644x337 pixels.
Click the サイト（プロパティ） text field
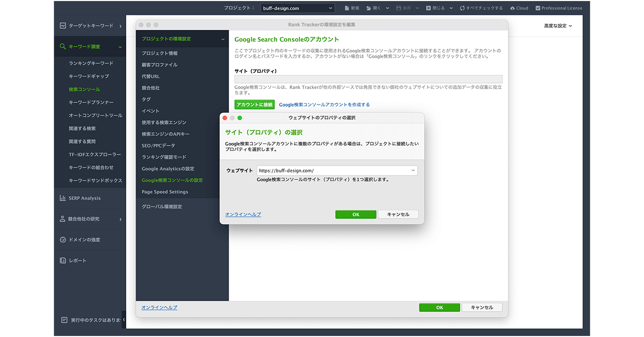click(x=368, y=79)
